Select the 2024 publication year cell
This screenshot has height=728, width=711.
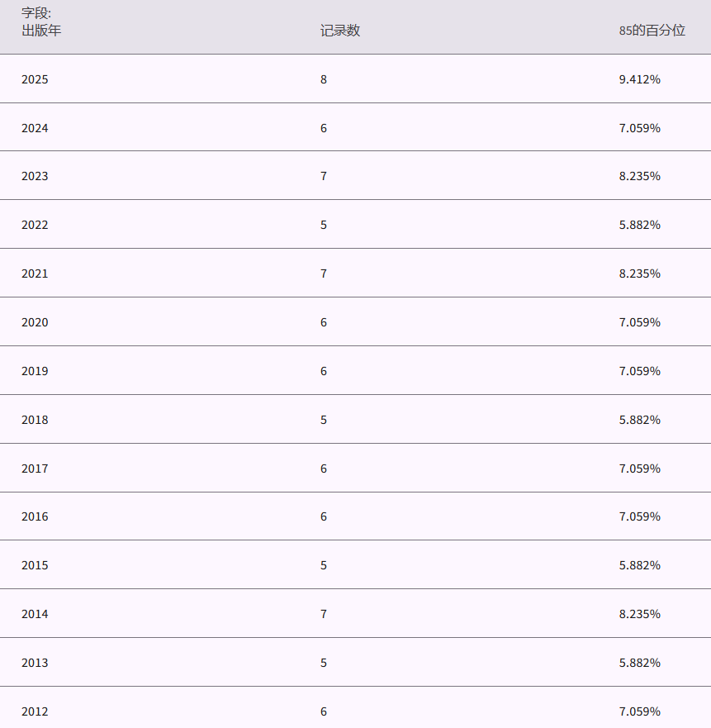[x=35, y=128]
